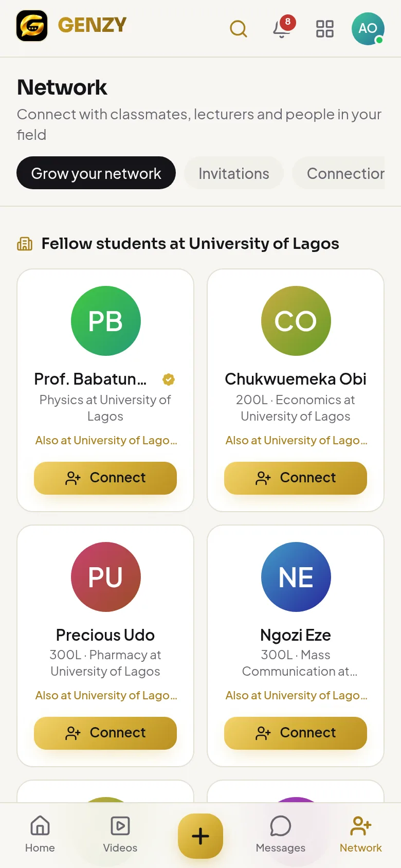
Task: Switch to the Invitations tab
Action: pos(234,173)
